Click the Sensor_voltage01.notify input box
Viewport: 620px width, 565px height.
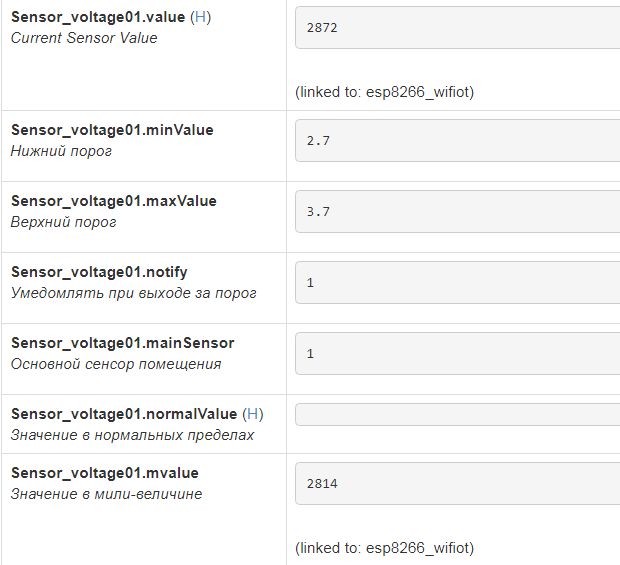pyautogui.click(x=457, y=283)
